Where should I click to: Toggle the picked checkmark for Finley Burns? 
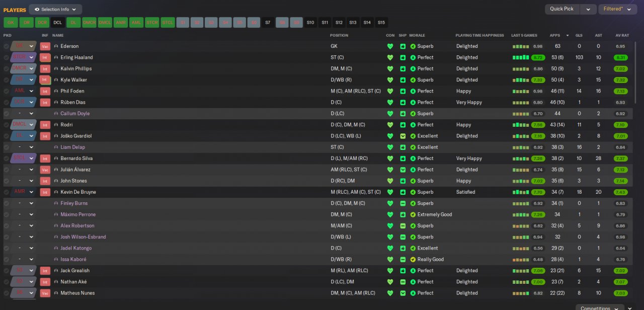click(x=6, y=203)
